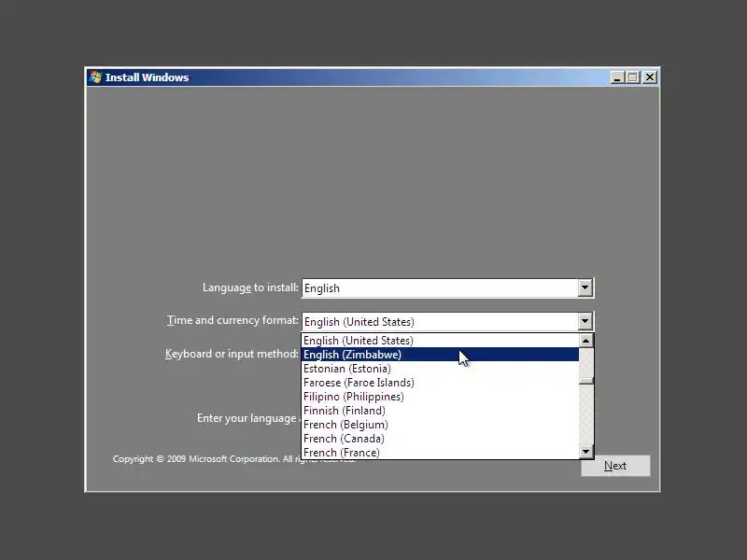This screenshot has width=747, height=560.
Task: Click the Next button
Action: [615, 466]
